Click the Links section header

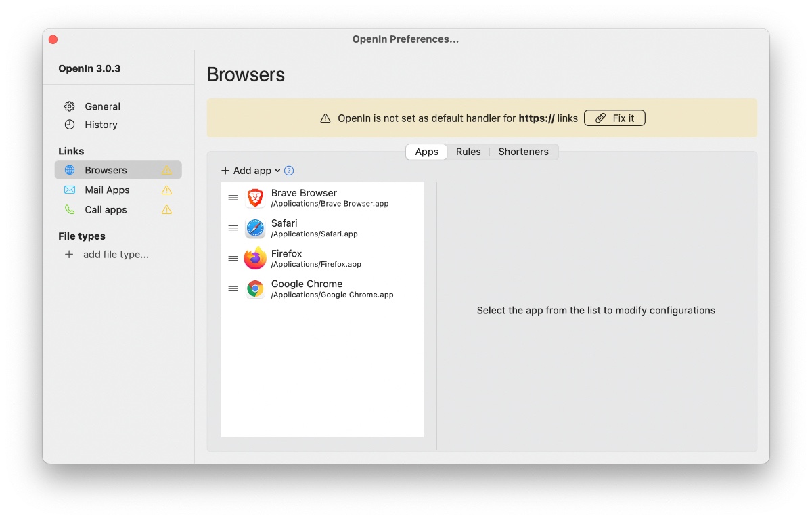click(71, 151)
